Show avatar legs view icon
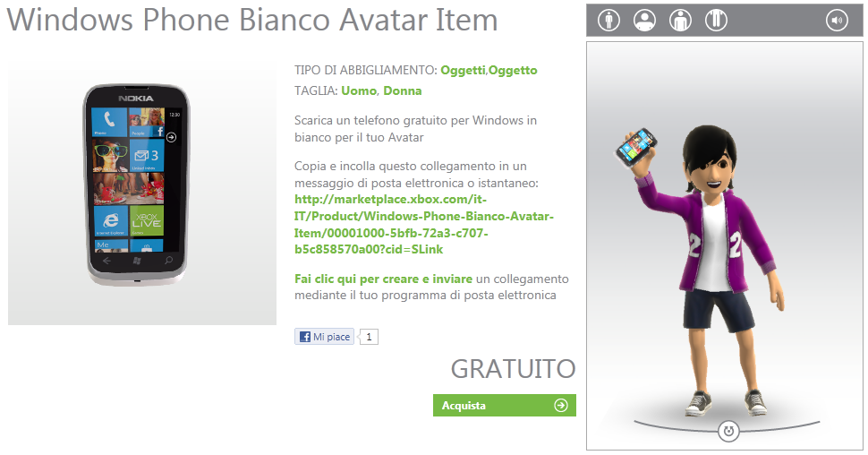The image size is (868, 455). pos(716,21)
